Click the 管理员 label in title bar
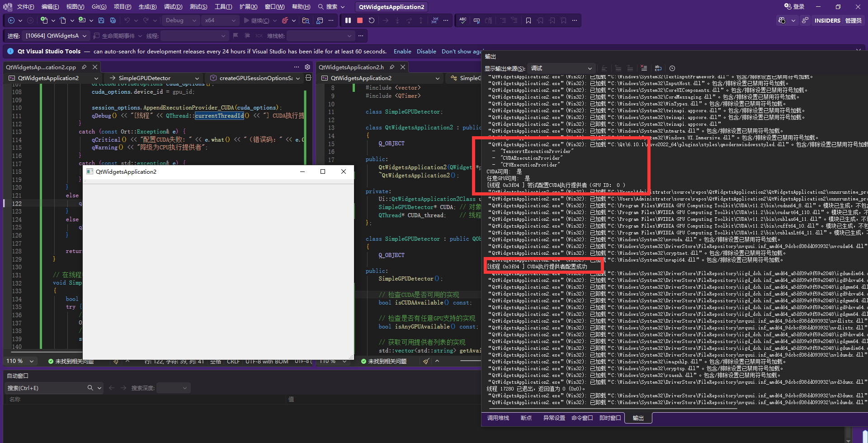 854,20
